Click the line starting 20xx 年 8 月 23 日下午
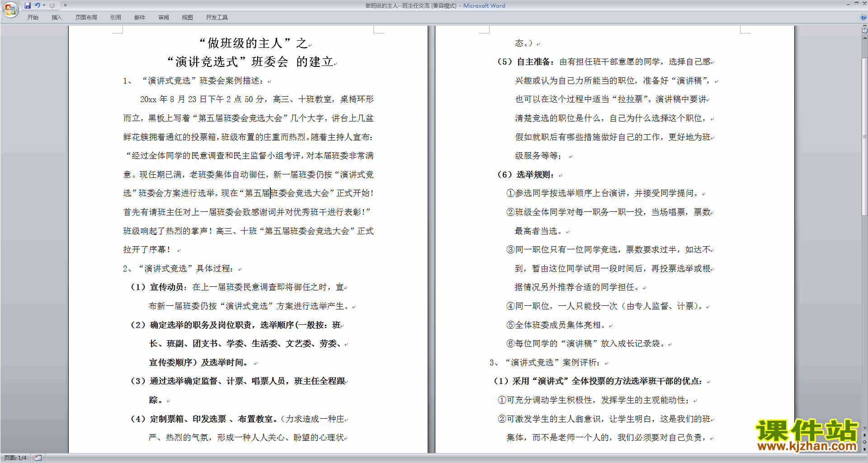 (257, 99)
